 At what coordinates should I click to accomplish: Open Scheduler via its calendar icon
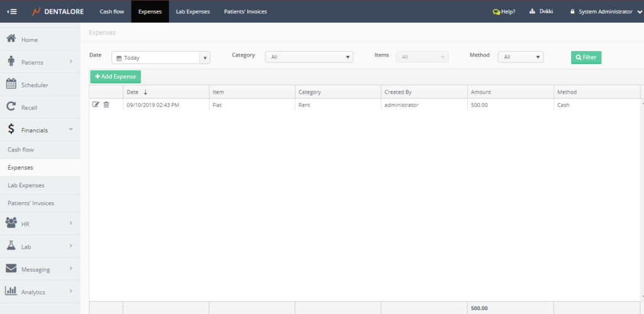[x=11, y=84]
